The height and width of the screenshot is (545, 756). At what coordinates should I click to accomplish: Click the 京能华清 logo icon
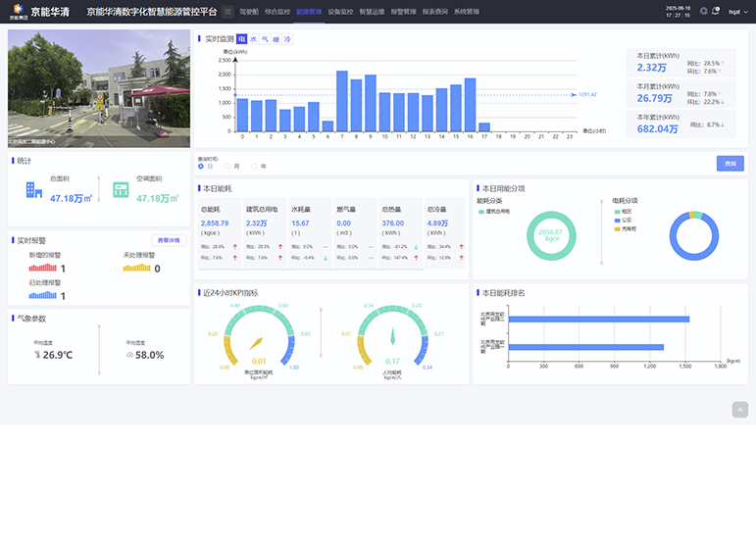(x=19, y=11)
